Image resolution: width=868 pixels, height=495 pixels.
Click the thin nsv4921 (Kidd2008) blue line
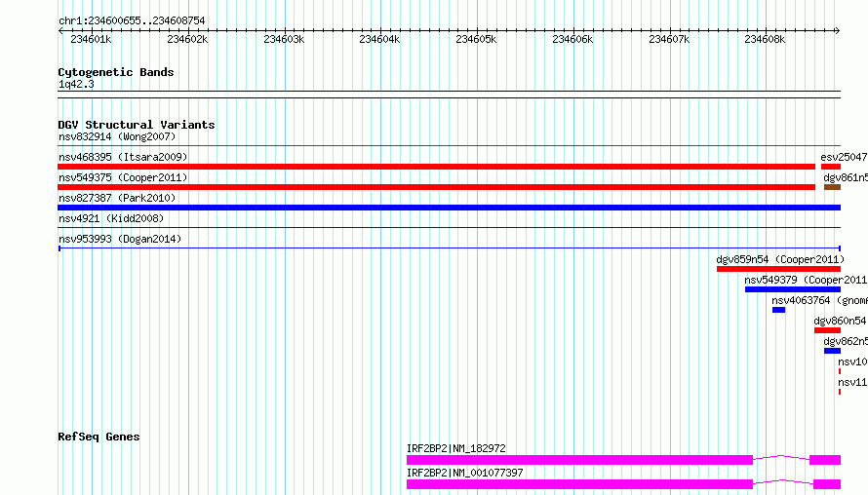(x=449, y=227)
